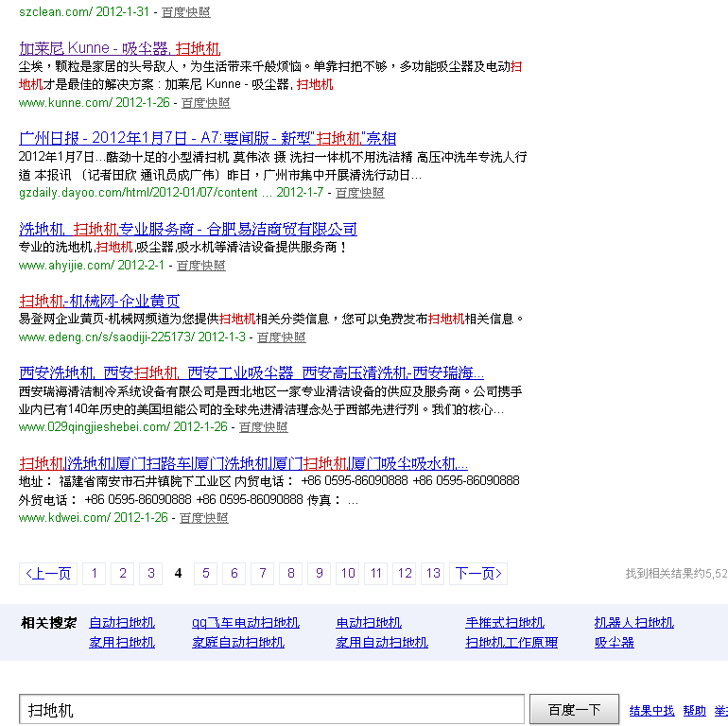This screenshot has width=728, height=726.
Task: Go to results page 9
Action: (x=319, y=573)
